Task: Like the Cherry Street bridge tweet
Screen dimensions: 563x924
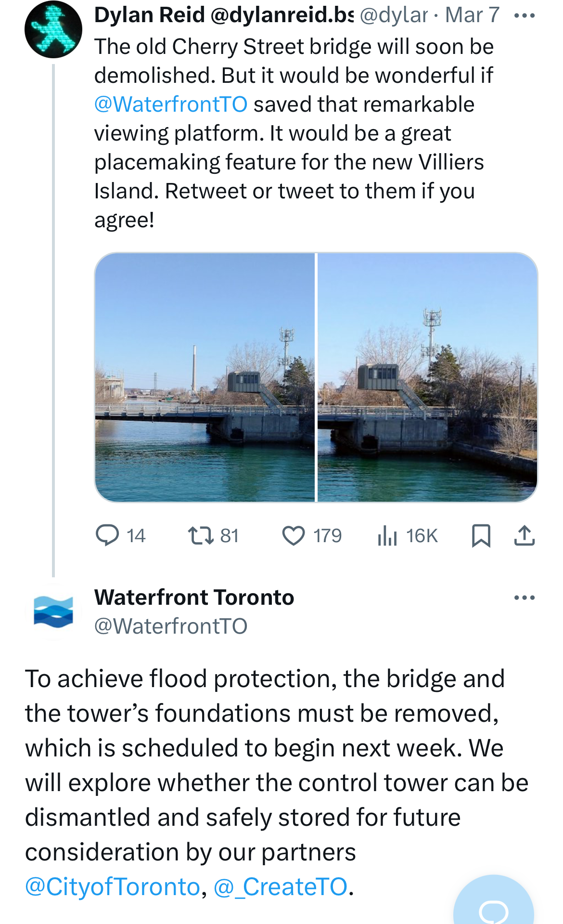Action: (x=294, y=535)
